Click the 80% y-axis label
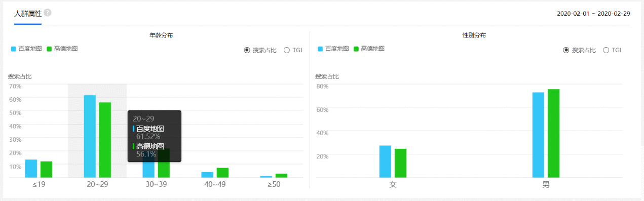The height and width of the screenshot is (201, 644). (322, 86)
